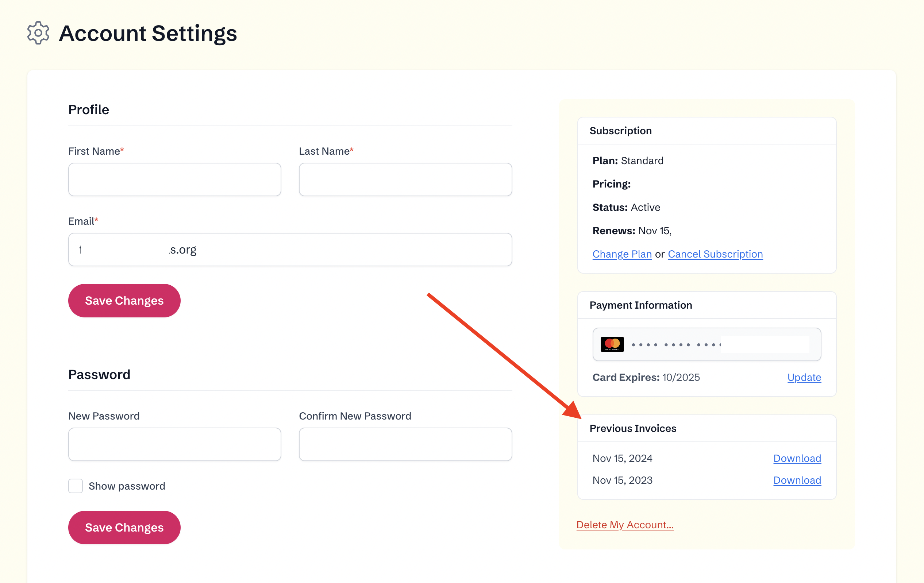
Task: Click the Mastercard logo icon
Action: click(x=612, y=344)
